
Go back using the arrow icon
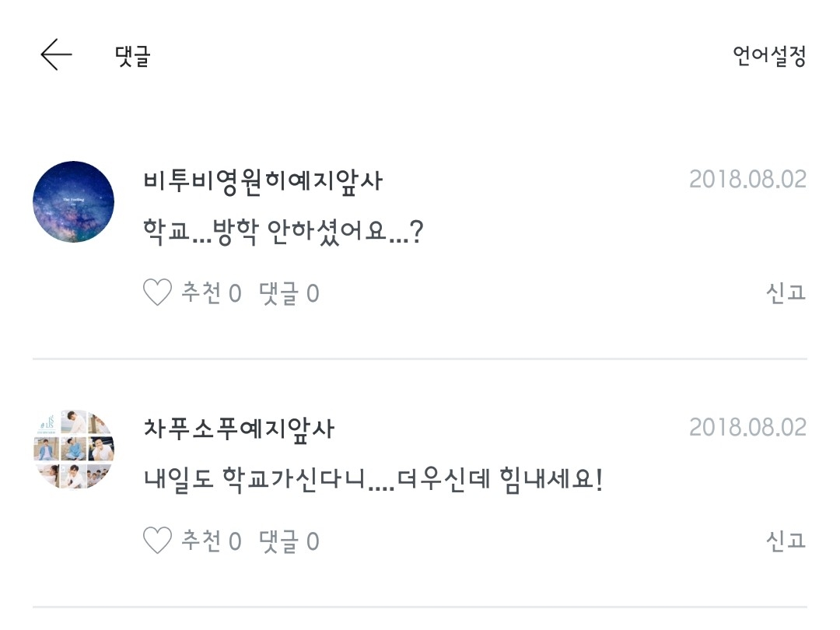click(56, 55)
